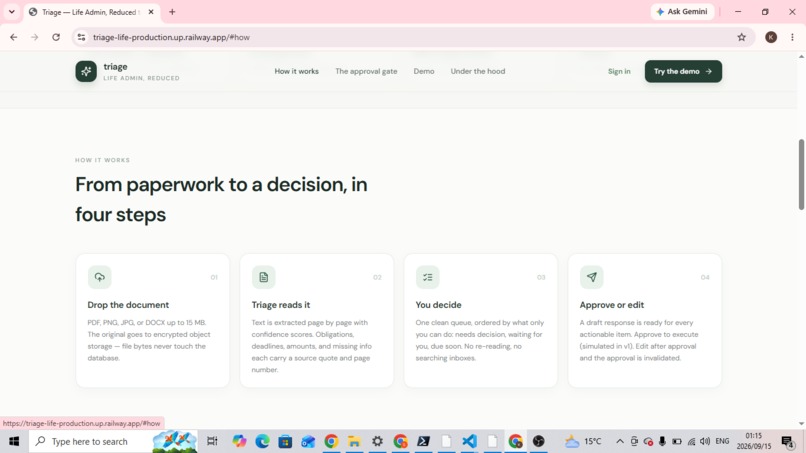The image size is (806, 453).
Task: Open a new tab with plus button
Action: tap(172, 12)
